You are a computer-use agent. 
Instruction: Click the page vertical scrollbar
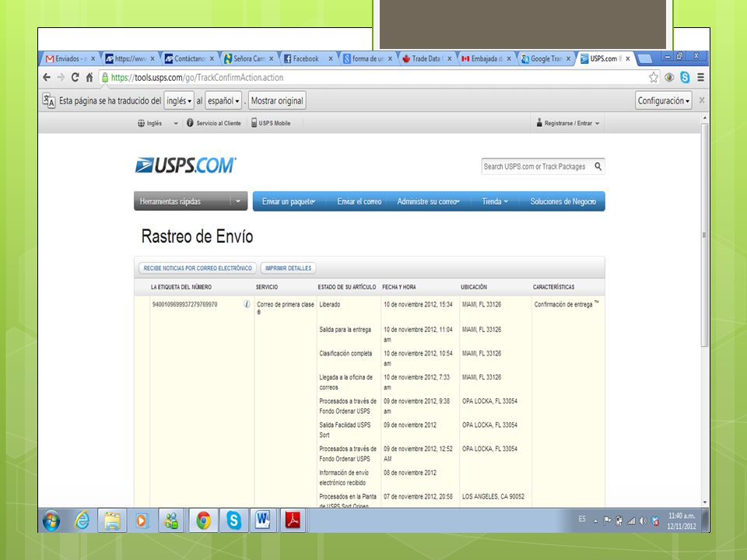click(x=705, y=235)
